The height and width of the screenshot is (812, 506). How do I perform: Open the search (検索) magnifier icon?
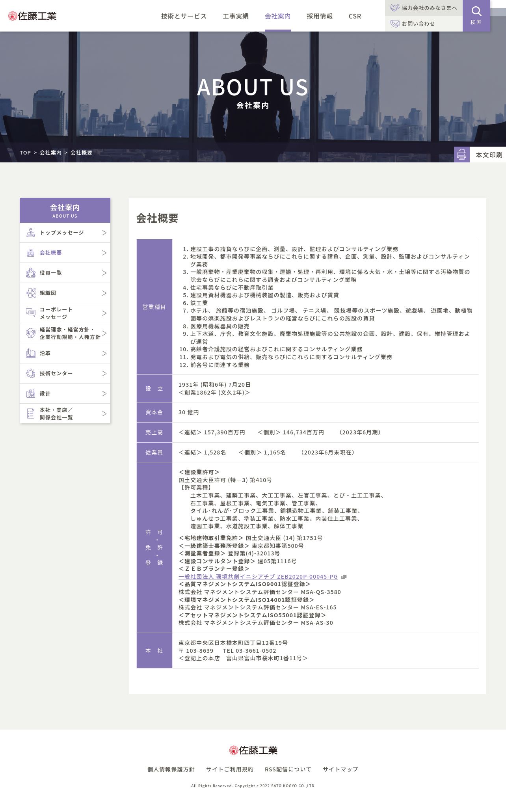pyautogui.click(x=476, y=11)
